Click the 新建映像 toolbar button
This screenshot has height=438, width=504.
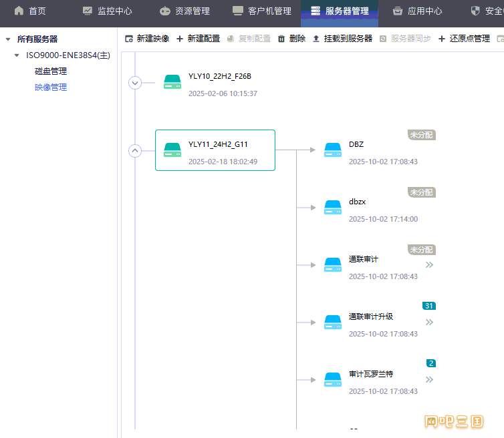[x=147, y=39]
